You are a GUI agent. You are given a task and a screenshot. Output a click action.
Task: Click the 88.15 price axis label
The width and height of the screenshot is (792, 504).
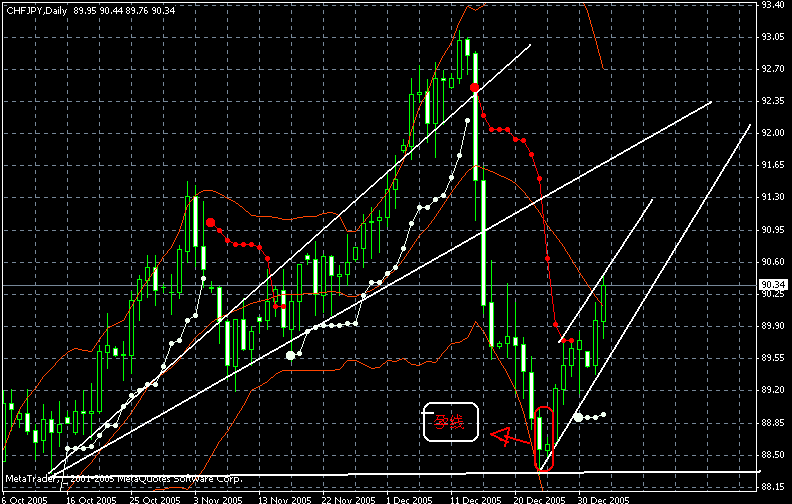tap(773, 487)
